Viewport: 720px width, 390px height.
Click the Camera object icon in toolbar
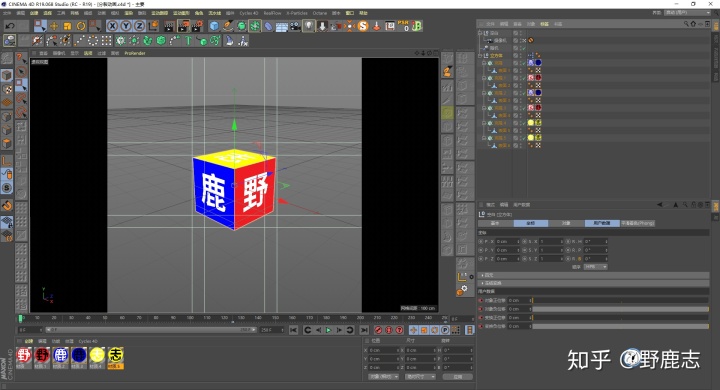295,26
